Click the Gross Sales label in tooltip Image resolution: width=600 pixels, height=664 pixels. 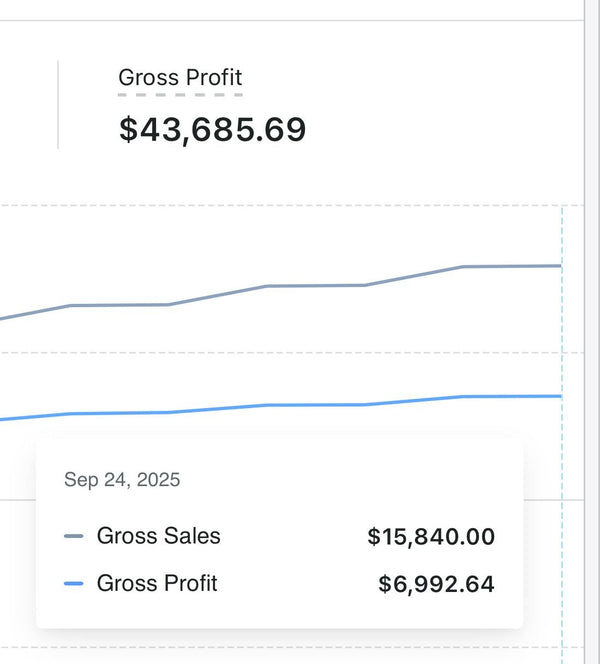point(158,536)
